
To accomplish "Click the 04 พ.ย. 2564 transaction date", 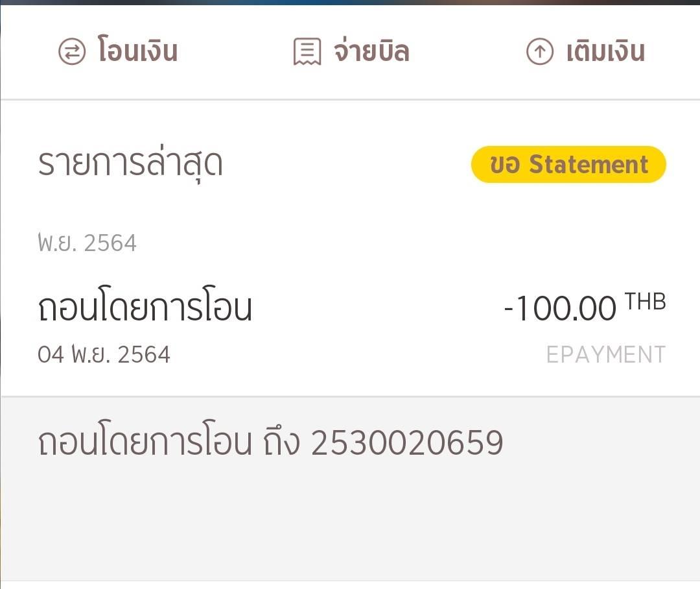I will (x=104, y=355).
